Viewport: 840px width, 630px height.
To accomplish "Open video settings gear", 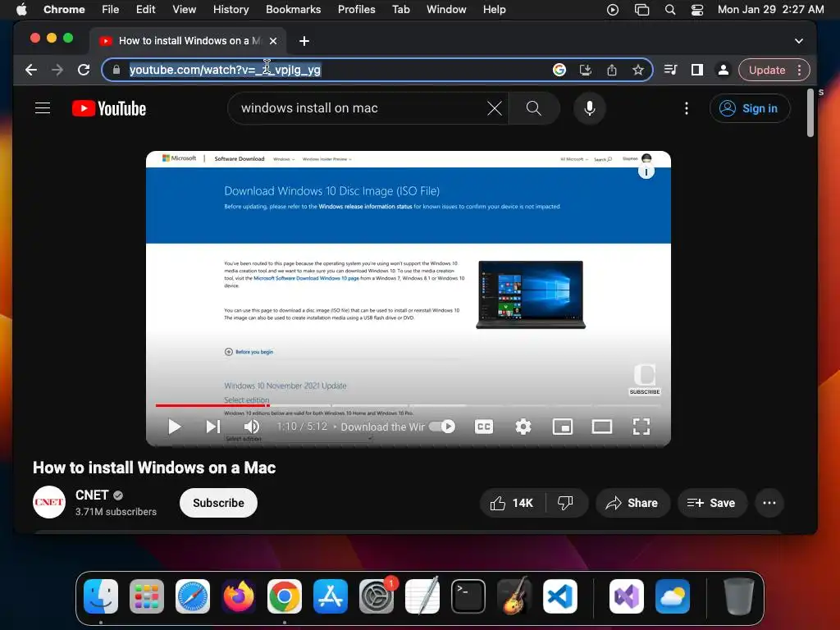I will (523, 427).
